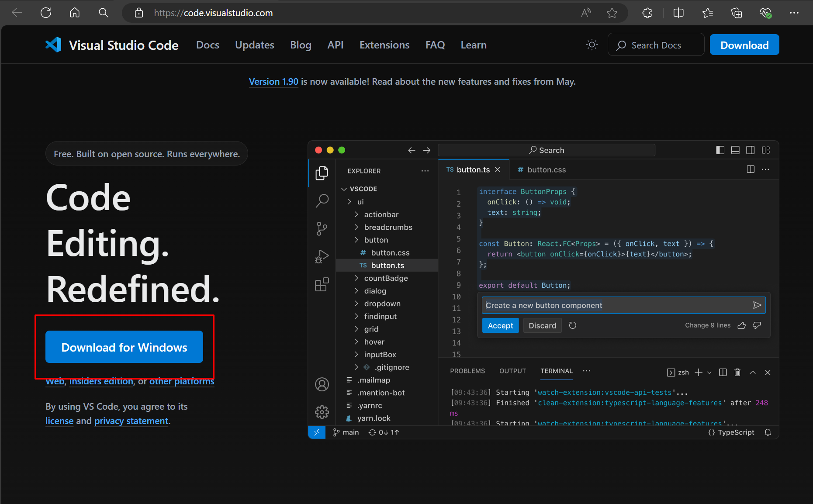Open Extensions icon in activity bar

(x=322, y=284)
